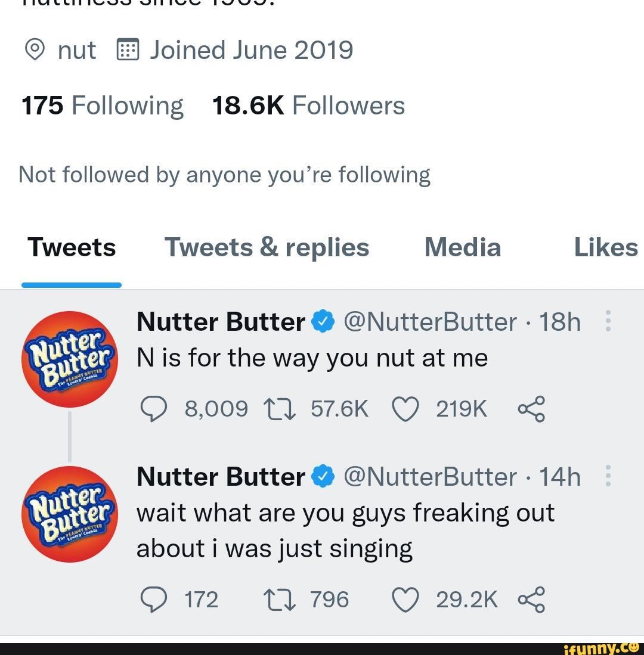Viewport: 644px width, 655px height.
Task: Click the blue Tweets tab underline indicator
Action: coord(71,285)
